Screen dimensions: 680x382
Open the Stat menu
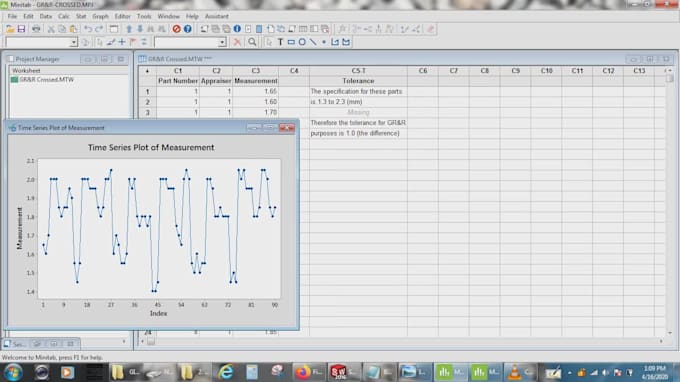81,16
